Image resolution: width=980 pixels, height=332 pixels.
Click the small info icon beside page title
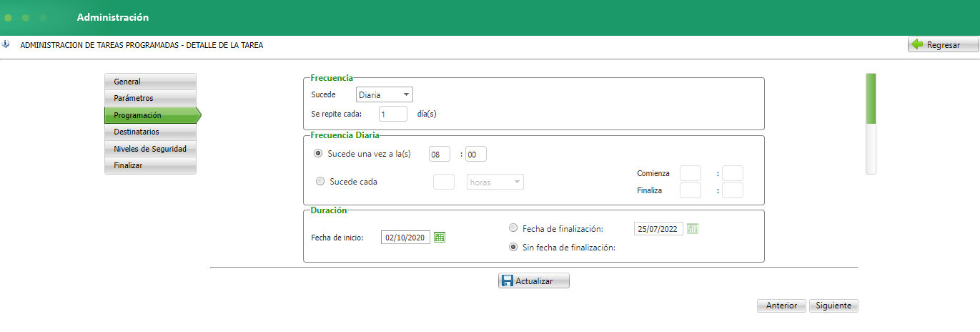6,44
